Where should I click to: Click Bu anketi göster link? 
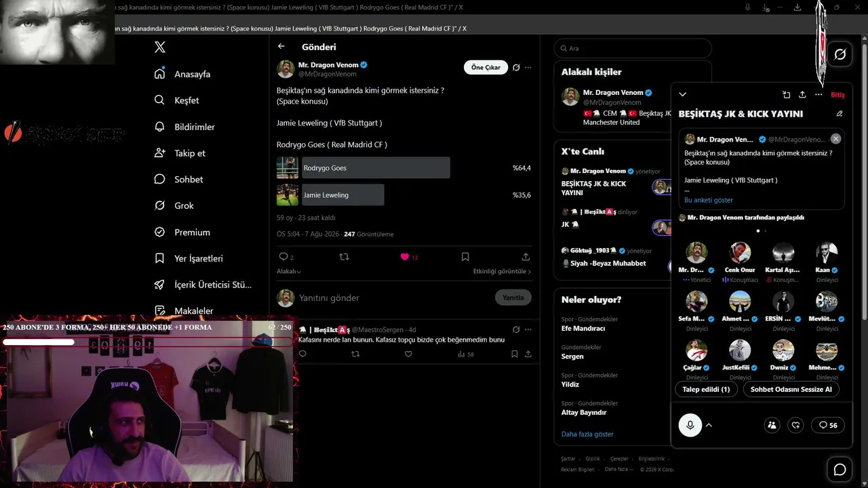click(709, 201)
